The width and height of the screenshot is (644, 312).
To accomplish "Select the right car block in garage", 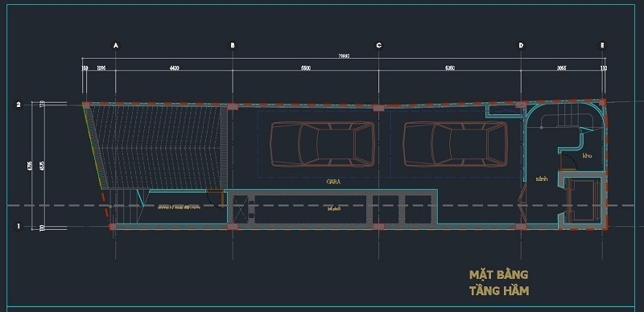I will [x=455, y=144].
